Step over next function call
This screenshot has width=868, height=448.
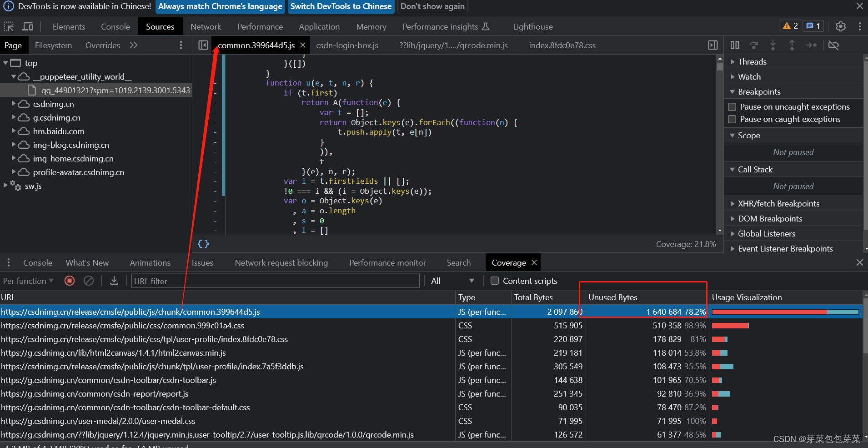754,45
